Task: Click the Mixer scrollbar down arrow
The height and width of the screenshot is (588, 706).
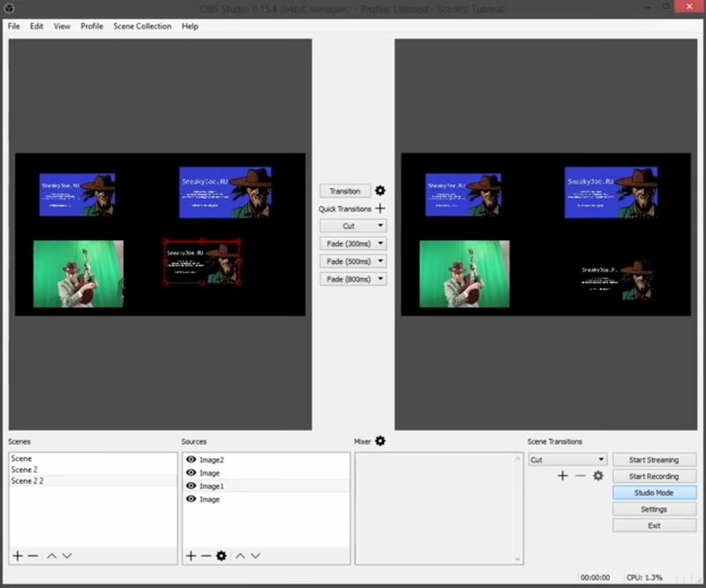Action: pos(518,559)
